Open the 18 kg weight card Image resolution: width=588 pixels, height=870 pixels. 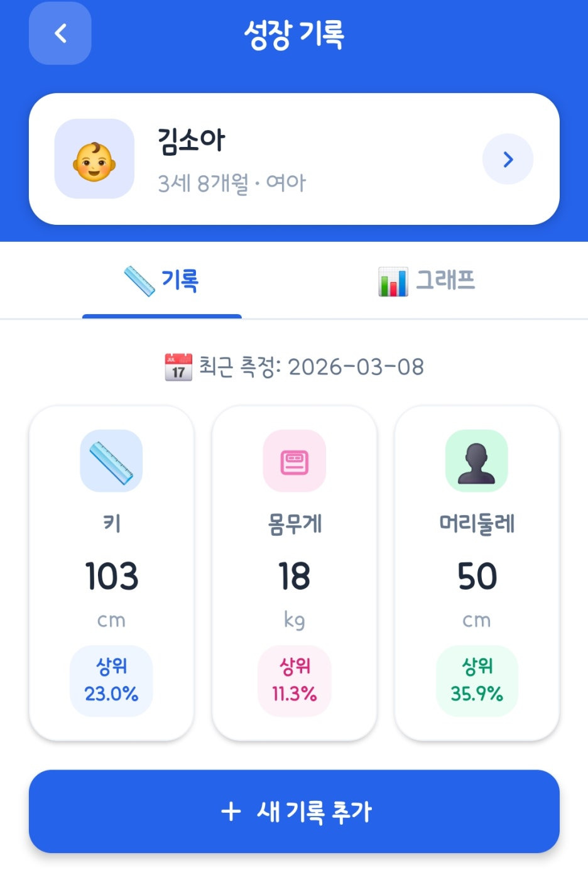point(294,574)
